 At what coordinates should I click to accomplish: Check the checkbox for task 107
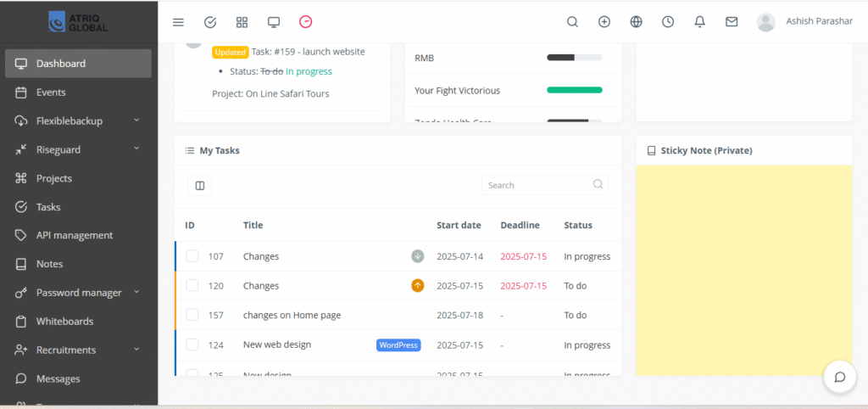tap(192, 256)
